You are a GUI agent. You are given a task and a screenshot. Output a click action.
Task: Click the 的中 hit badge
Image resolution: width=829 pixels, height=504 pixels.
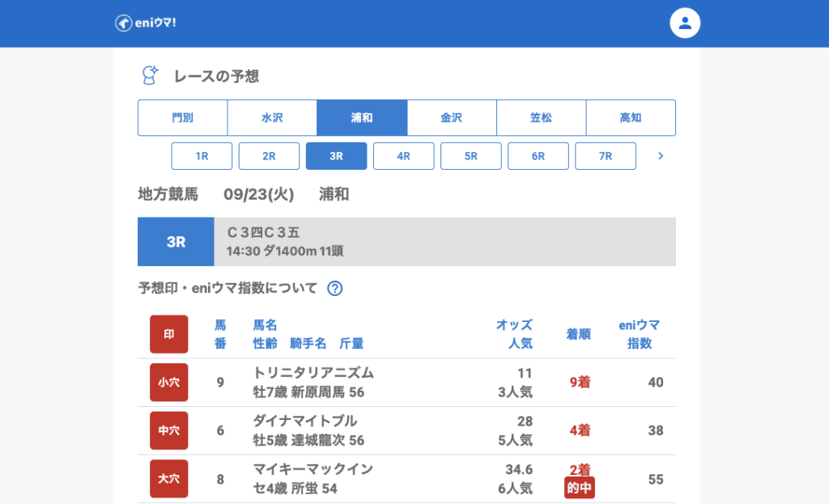580,488
